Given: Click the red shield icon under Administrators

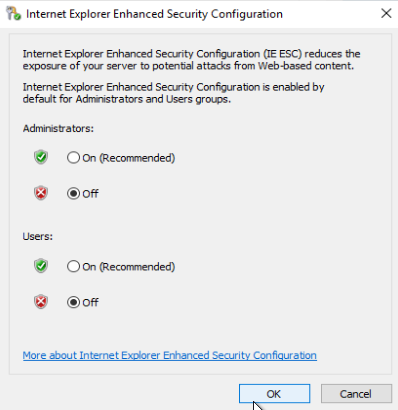Looking at the screenshot, I should (41, 193).
